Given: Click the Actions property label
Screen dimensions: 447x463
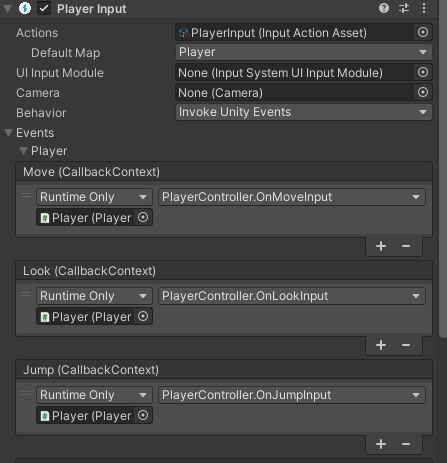Looking at the screenshot, I should [37, 33].
